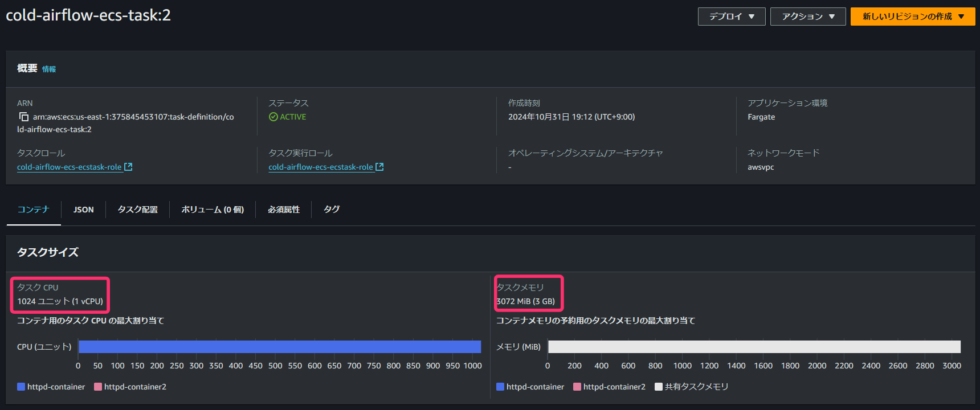Open the タスク配置 tab

point(137,210)
